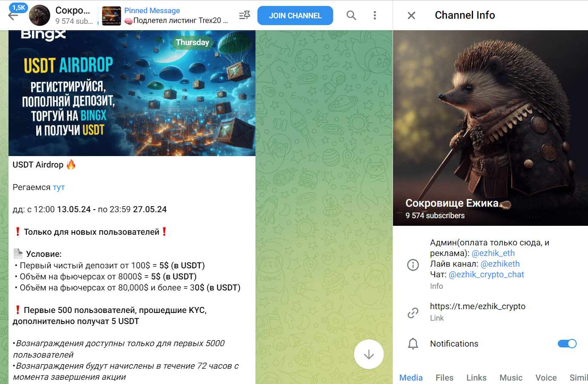Open the pinned message thumbnail image
Screen dimensions: 588x384
(112, 16)
